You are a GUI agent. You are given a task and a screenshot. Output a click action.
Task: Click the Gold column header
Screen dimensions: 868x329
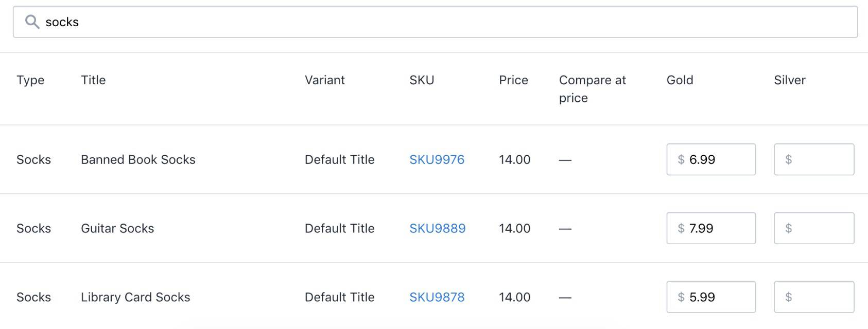pos(680,80)
